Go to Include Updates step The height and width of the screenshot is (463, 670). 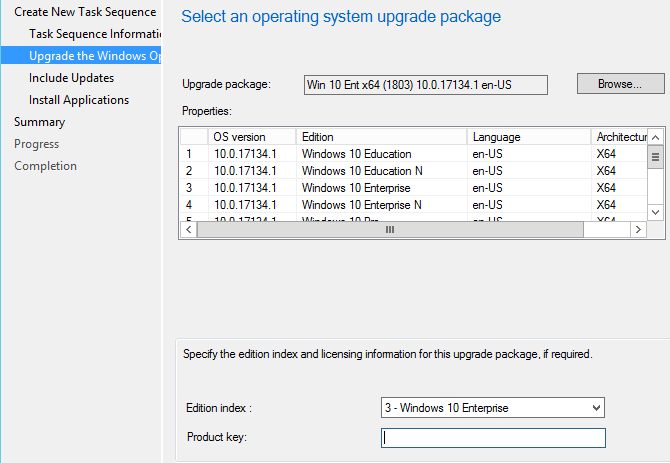[71, 78]
